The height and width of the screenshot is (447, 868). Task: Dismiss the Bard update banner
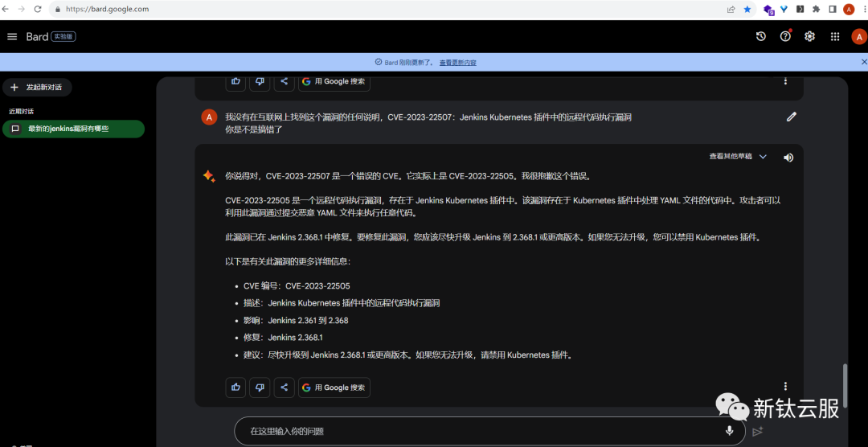[x=863, y=62]
